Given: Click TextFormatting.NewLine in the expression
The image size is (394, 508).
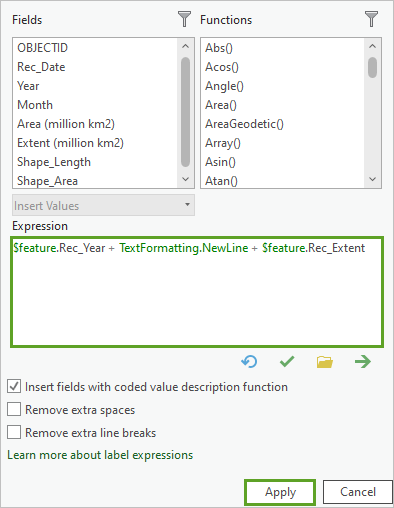Looking at the screenshot, I should (184, 248).
